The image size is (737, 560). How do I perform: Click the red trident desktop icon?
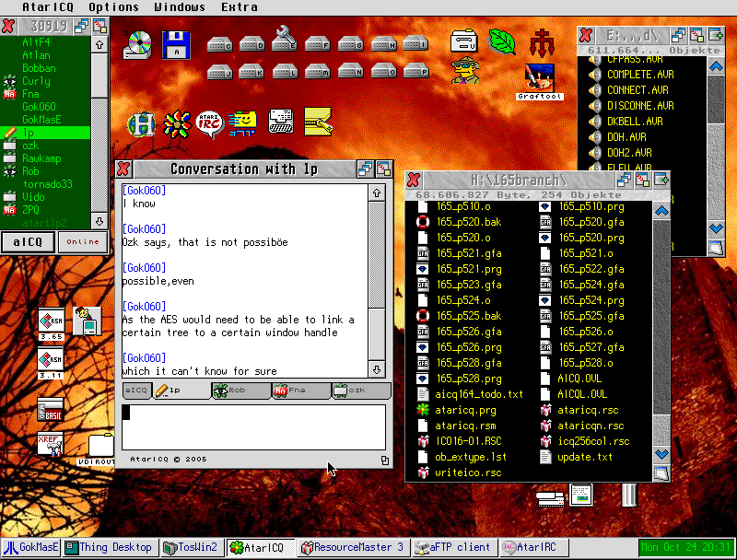pyautogui.click(x=542, y=42)
